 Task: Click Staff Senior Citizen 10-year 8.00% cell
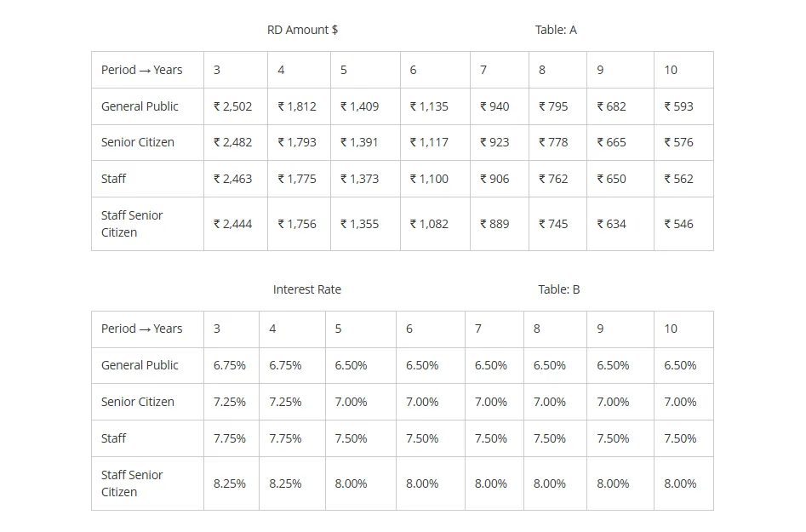[680, 483]
